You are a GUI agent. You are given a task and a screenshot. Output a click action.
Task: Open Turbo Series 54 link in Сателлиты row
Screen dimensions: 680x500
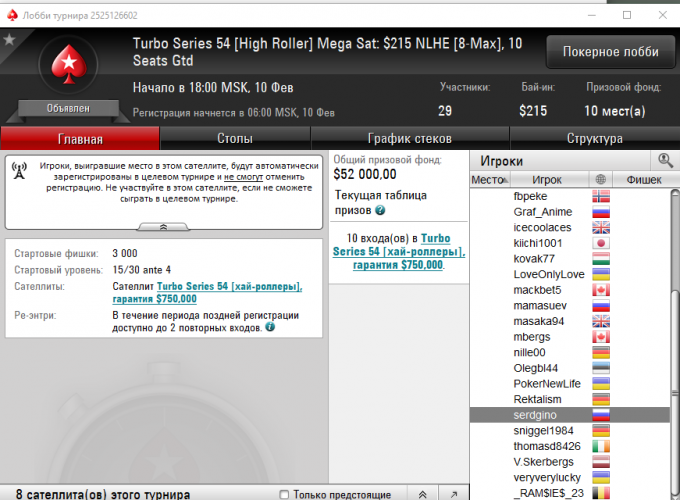pyautogui.click(x=207, y=293)
